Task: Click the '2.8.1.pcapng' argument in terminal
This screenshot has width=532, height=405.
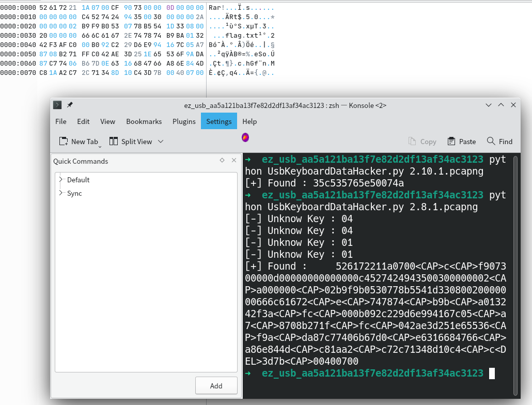Action: [444, 207]
